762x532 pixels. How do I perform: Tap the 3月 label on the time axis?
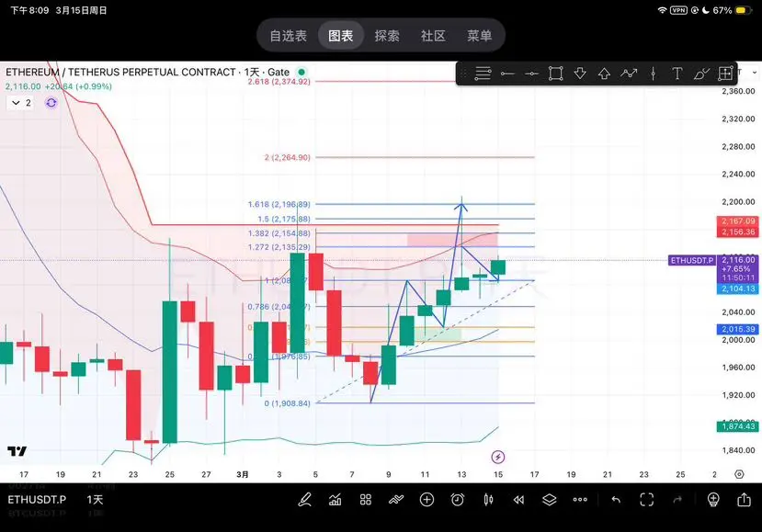(243, 474)
